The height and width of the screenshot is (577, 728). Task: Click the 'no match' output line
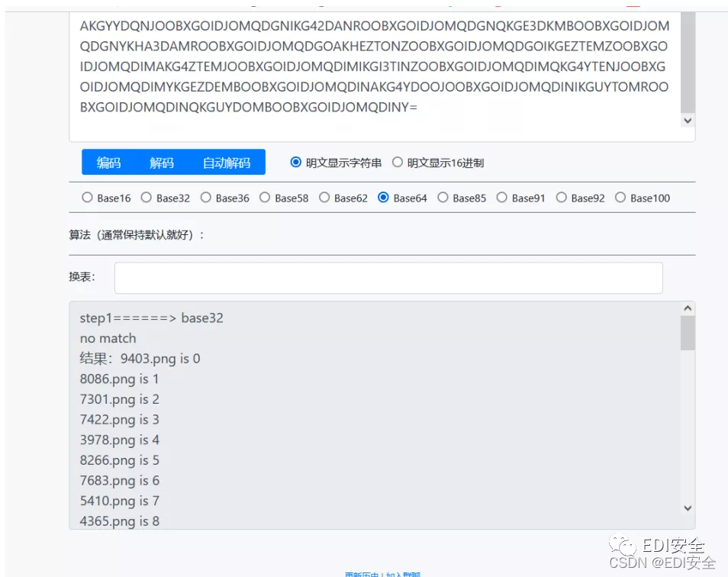[108, 338]
